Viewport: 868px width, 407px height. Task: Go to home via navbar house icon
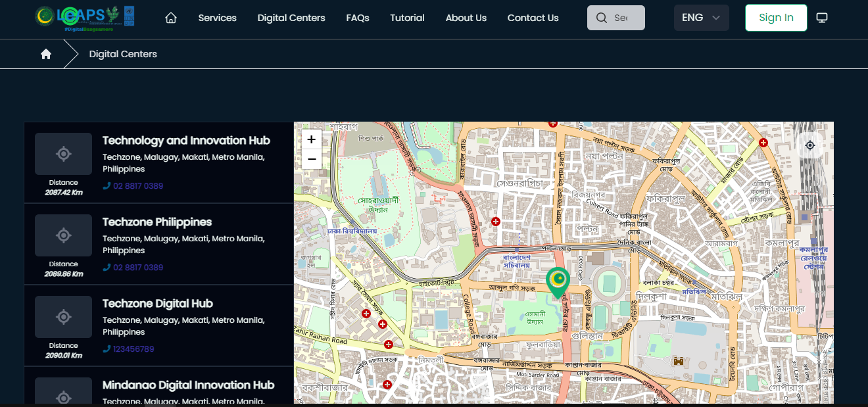[171, 18]
